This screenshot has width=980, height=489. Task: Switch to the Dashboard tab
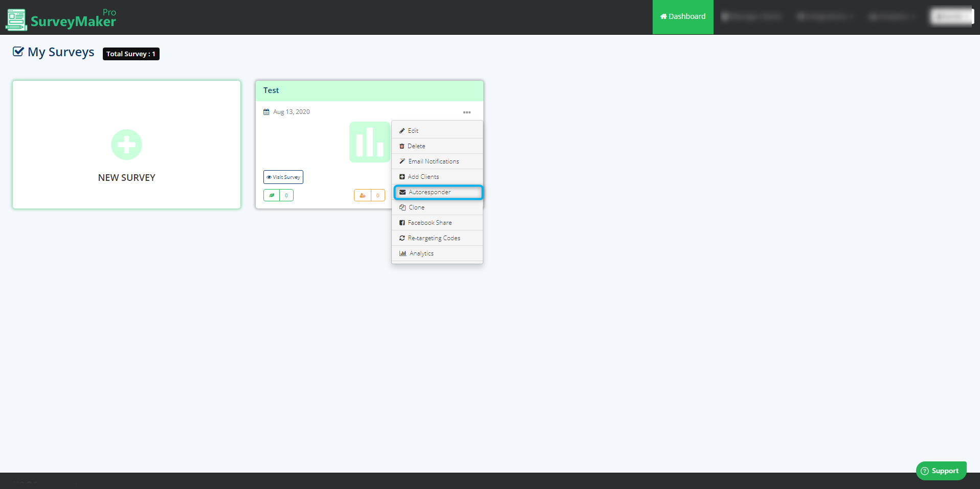(683, 16)
